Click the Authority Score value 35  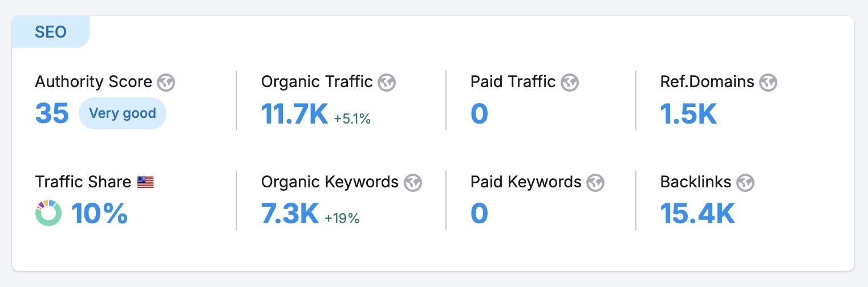[x=52, y=113]
